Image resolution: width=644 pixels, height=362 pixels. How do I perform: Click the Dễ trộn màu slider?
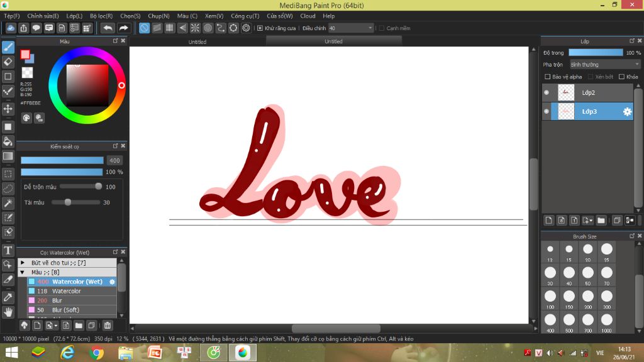tap(80, 187)
